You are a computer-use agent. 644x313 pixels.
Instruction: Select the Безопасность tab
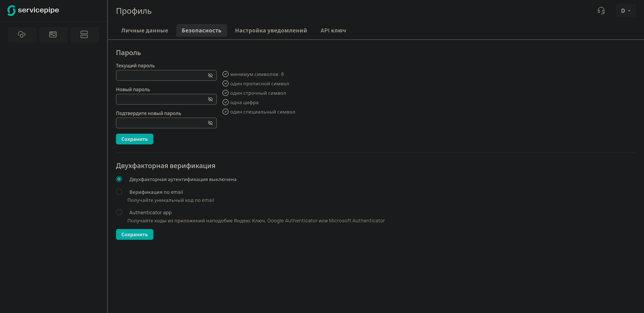(x=201, y=30)
